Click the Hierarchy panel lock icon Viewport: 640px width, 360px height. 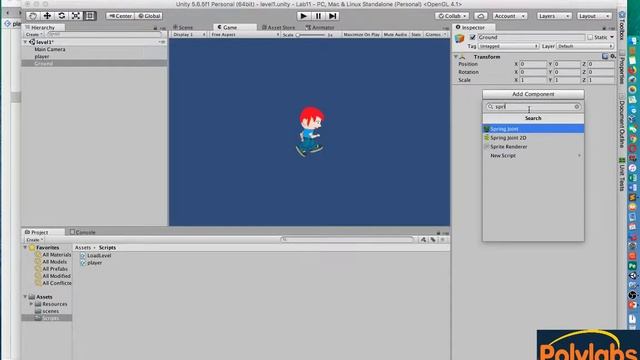[155, 28]
